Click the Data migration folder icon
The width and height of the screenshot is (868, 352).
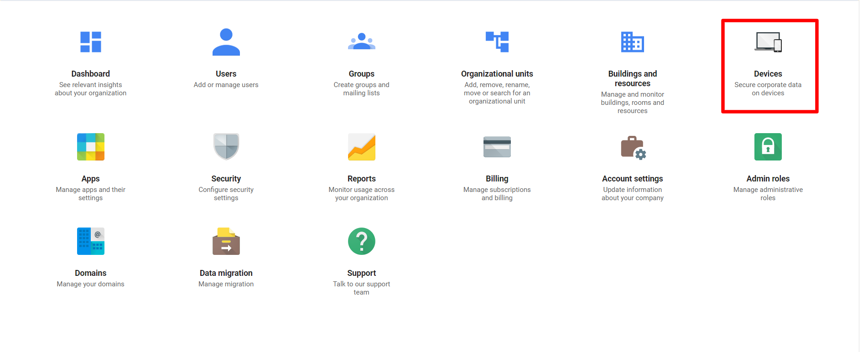click(226, 241)
